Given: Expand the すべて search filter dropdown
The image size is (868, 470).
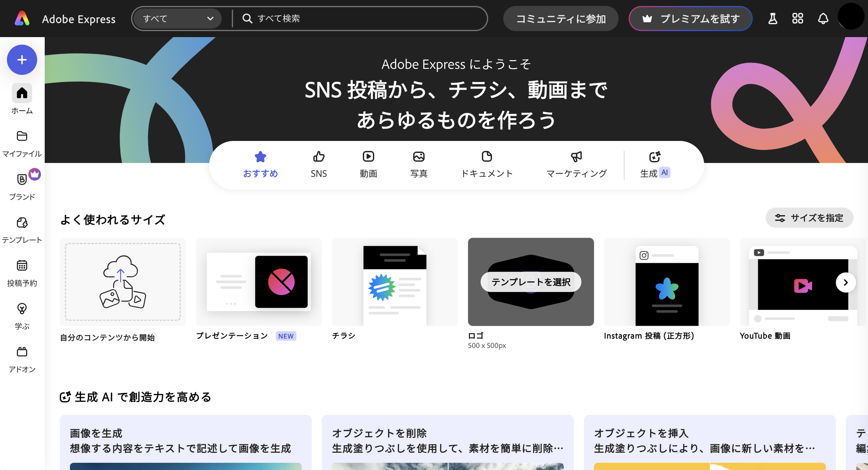Looking at the screenshot, I should coord(177,18).
